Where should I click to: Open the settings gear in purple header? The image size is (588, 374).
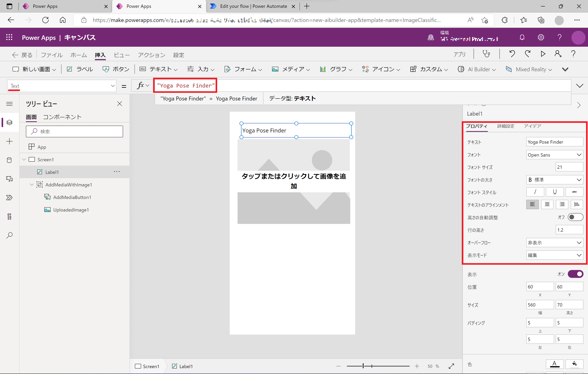541,37
